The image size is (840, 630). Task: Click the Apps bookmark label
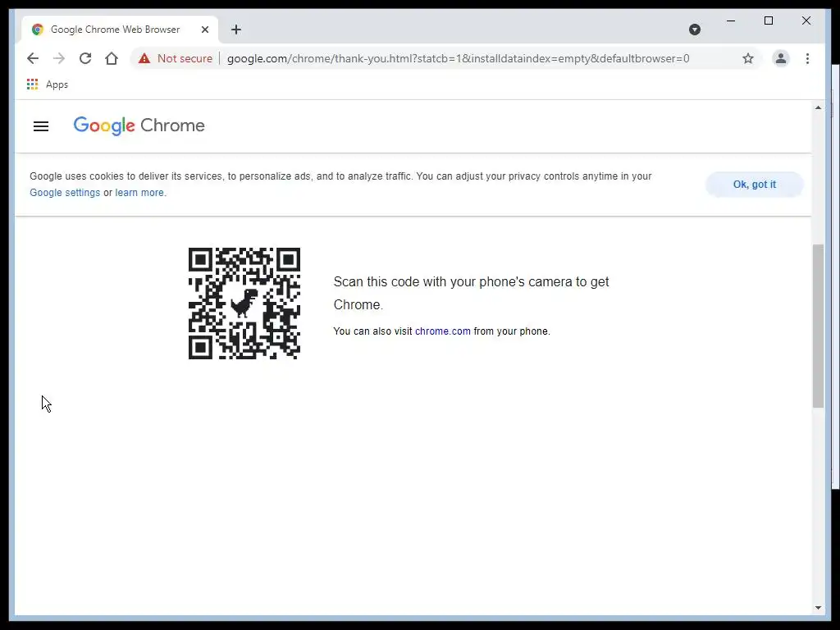(57, 84)
